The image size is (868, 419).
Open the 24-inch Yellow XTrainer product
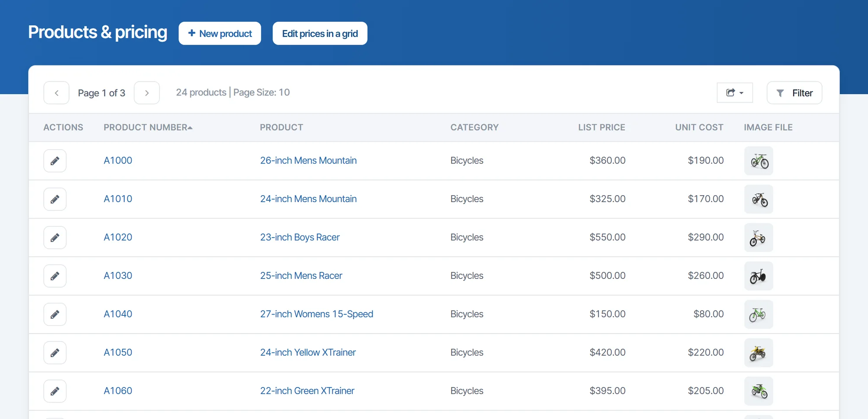[308, 353]
